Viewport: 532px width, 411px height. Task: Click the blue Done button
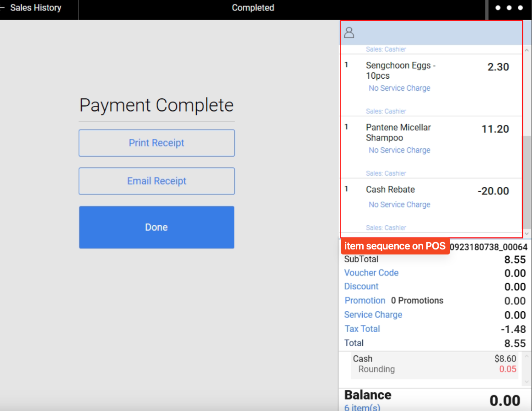click(156, 227)
